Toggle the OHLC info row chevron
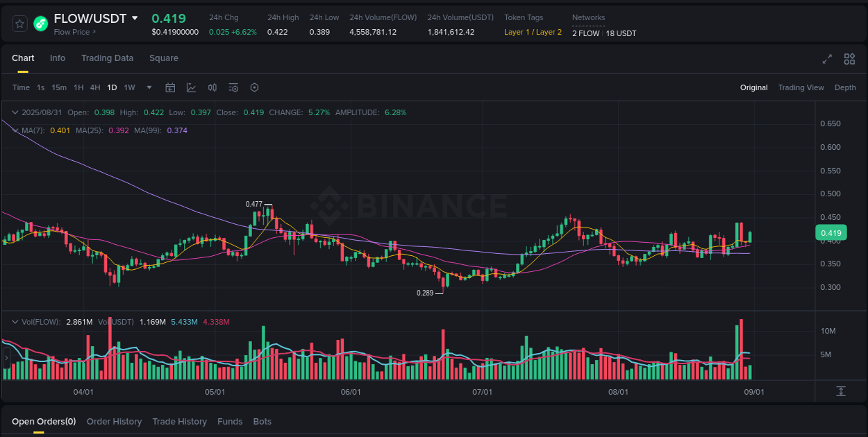Screen dimensions: 868x437 point(15,112)
